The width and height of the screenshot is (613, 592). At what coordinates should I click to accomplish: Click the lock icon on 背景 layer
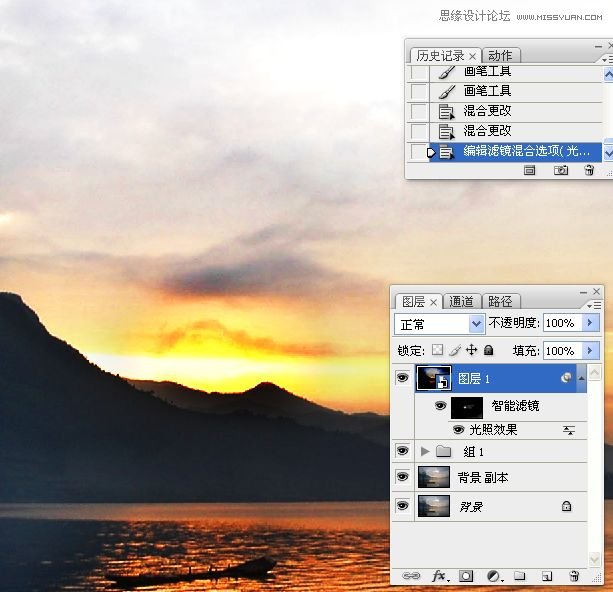[566, 506]
